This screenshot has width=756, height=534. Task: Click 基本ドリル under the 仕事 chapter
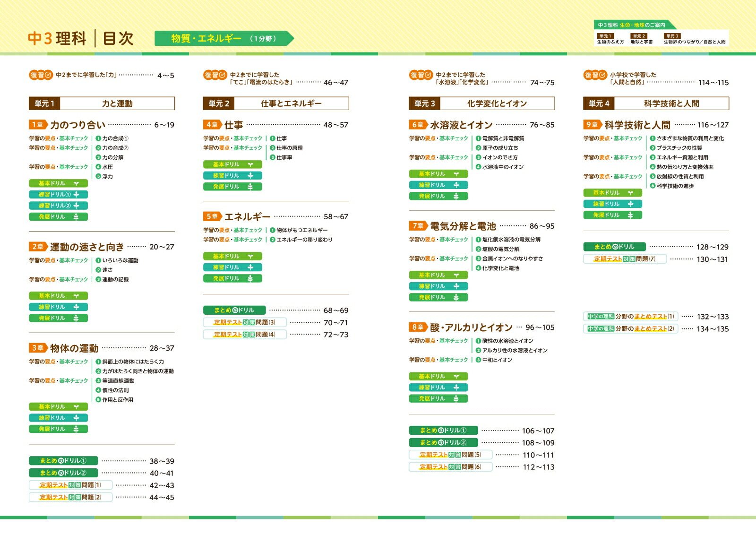tap(232, 164)
